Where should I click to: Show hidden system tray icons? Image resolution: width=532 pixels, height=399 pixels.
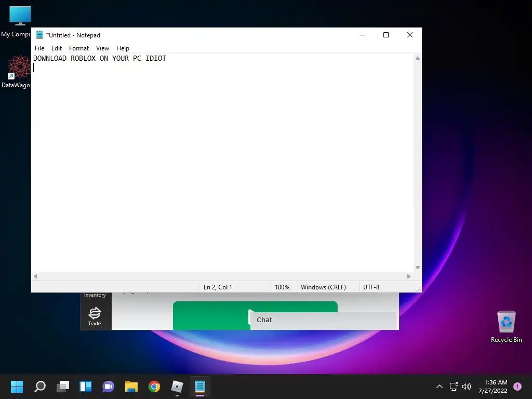pyautogui.click(x=440, y=387)
